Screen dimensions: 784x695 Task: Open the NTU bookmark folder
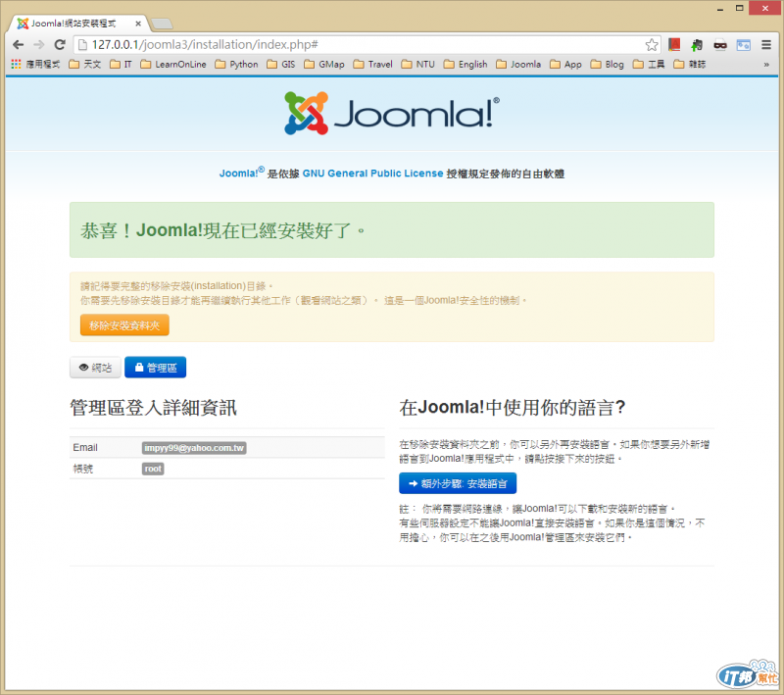(418, 64)
